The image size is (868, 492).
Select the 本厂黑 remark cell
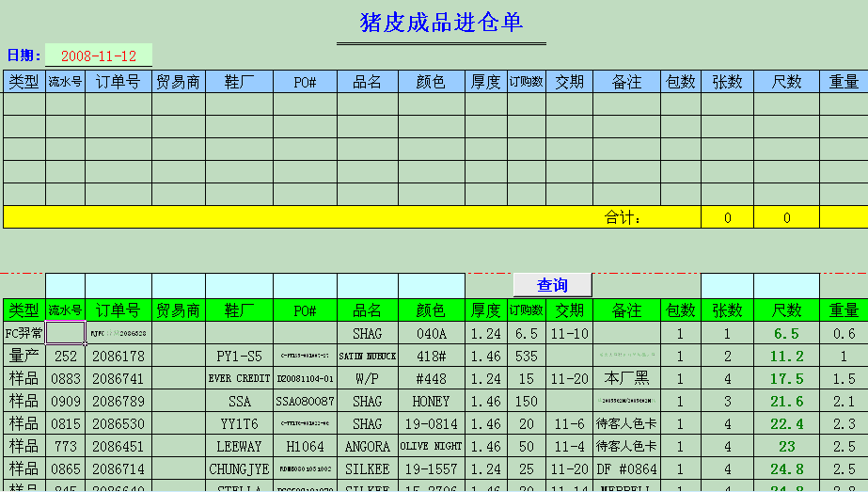pyautogui.click(x=626, y=378)
